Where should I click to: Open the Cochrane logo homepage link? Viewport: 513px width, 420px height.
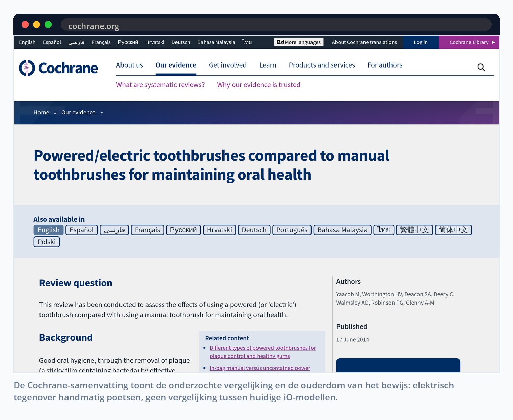coord(58,68)
